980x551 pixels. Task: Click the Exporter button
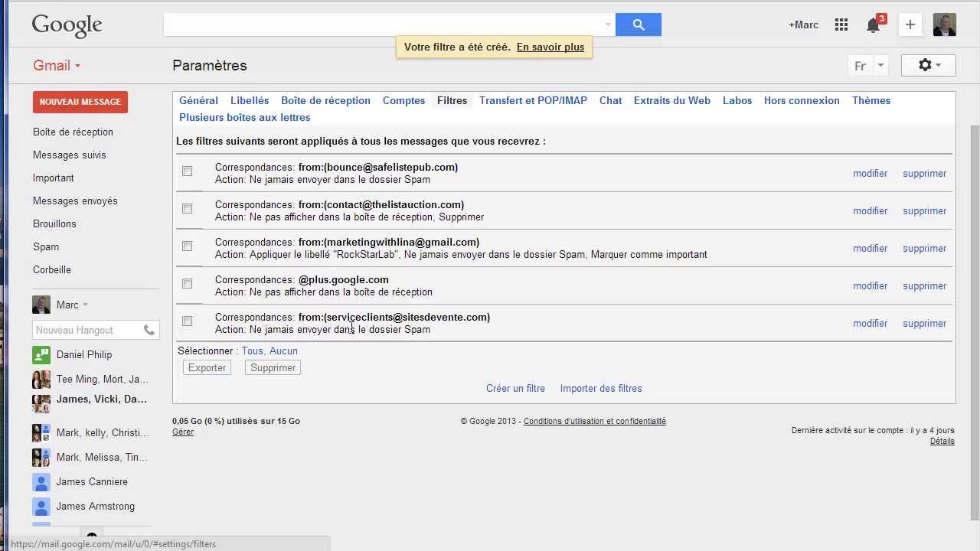(207, 367)
